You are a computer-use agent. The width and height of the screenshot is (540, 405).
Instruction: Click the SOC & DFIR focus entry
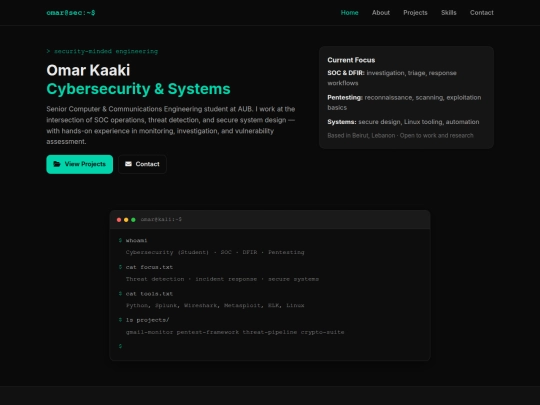392,78
